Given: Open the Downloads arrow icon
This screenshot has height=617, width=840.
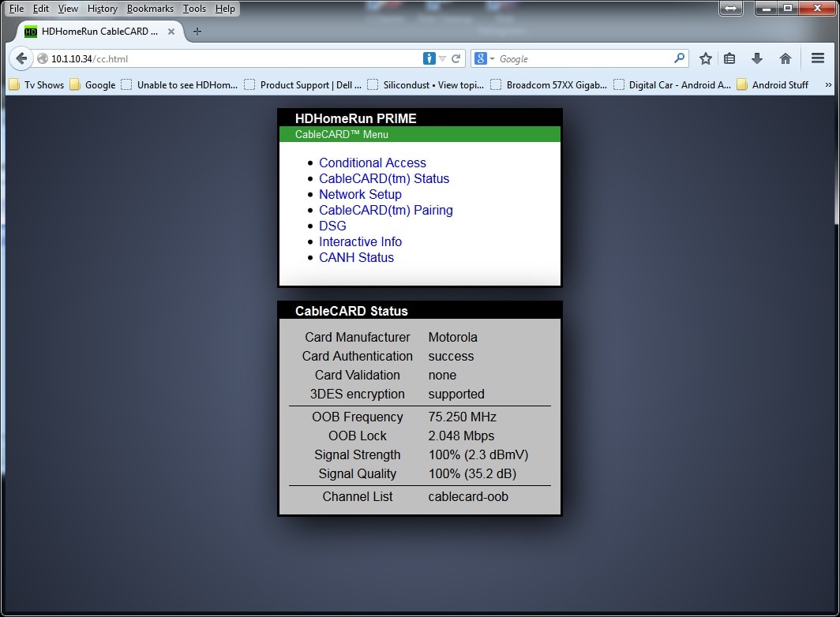Looking at the screenshot, I should pos(756,59).
